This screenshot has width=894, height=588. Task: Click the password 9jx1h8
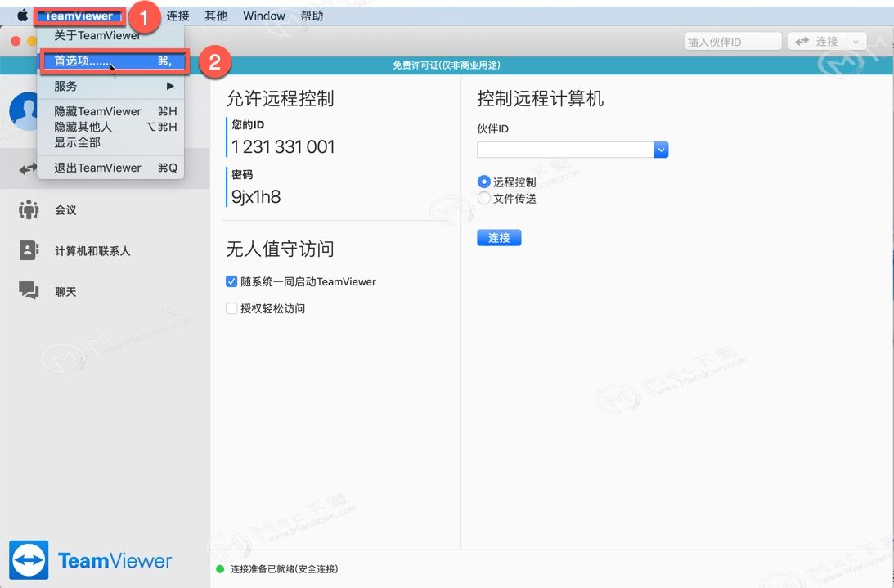tap(256, 197)
